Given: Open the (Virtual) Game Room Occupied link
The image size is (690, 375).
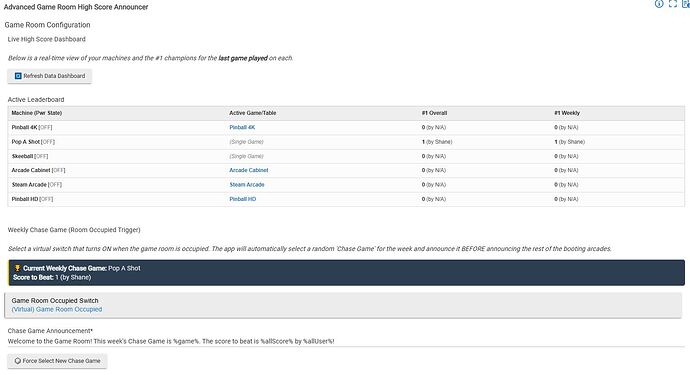Looking at the screenshot, I should tap(57, 309).
